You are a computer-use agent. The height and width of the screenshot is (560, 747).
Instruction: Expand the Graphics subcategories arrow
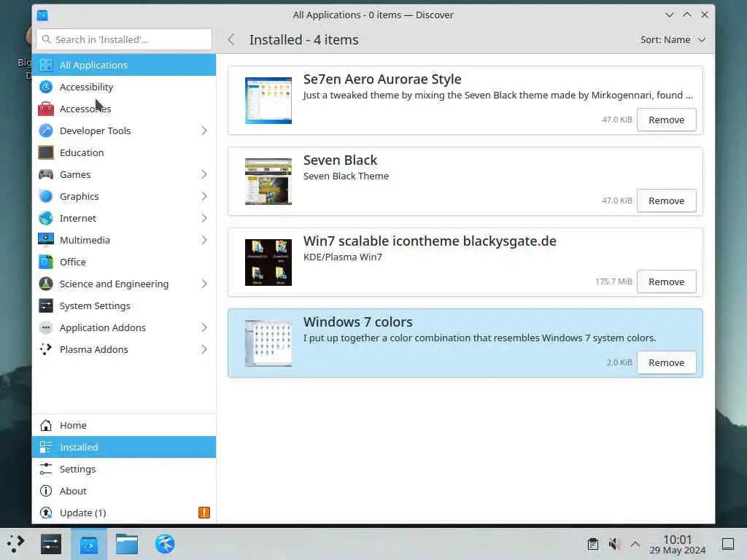[x=204, y=196]
